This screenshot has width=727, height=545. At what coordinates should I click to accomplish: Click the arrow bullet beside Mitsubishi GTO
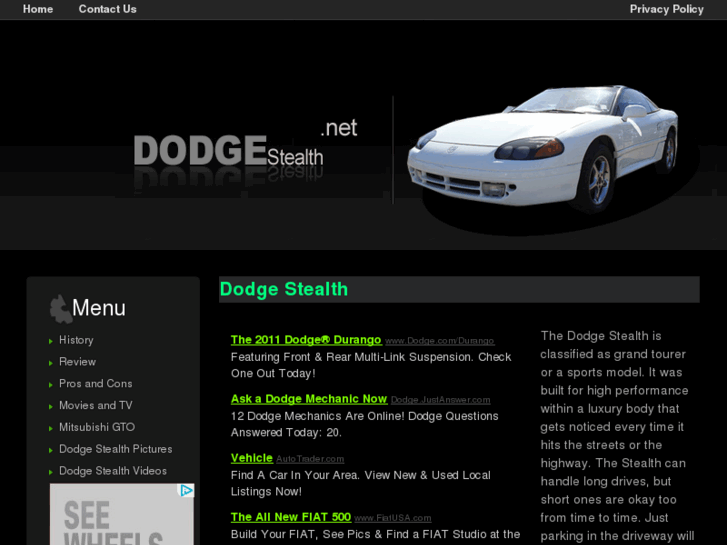[x=51, y=429]
